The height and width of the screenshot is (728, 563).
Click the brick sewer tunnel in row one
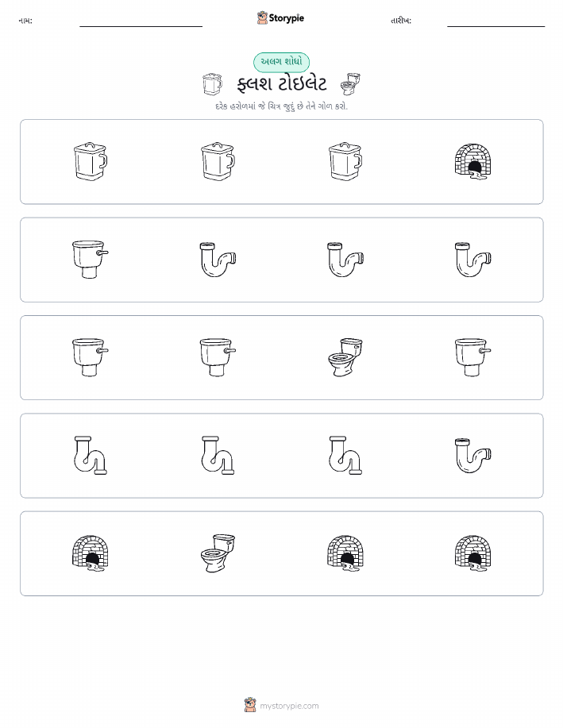point(473,162)
